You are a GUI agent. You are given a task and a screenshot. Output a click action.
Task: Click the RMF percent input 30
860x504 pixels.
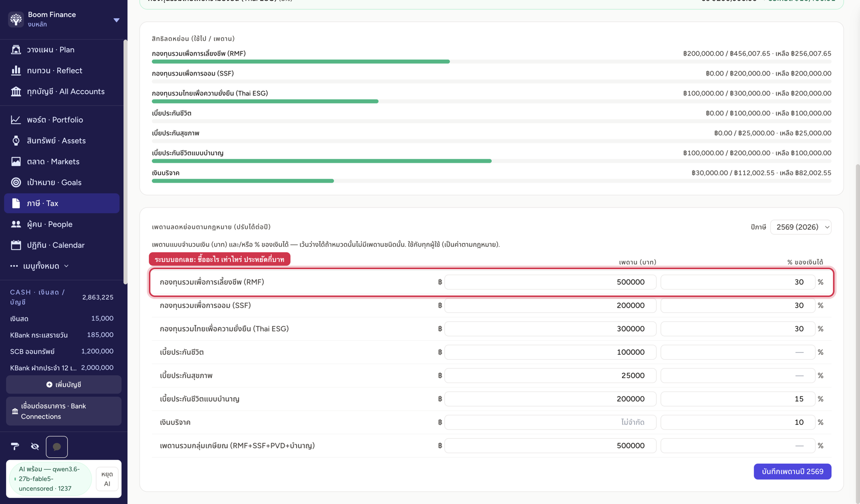738,282
